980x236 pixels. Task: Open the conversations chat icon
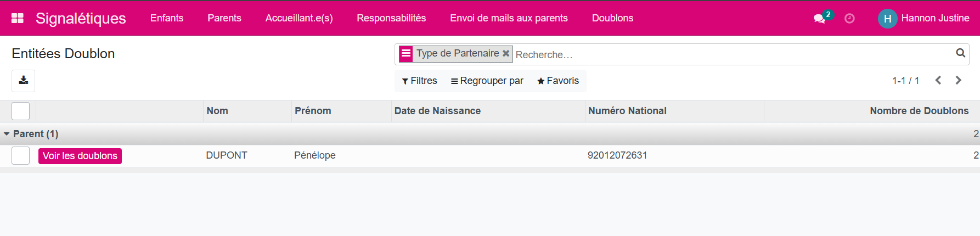click(819, 19)
